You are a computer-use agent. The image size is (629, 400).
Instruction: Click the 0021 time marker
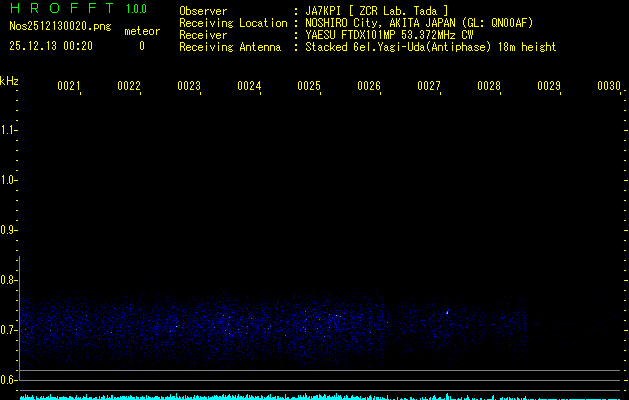(69, 87)
